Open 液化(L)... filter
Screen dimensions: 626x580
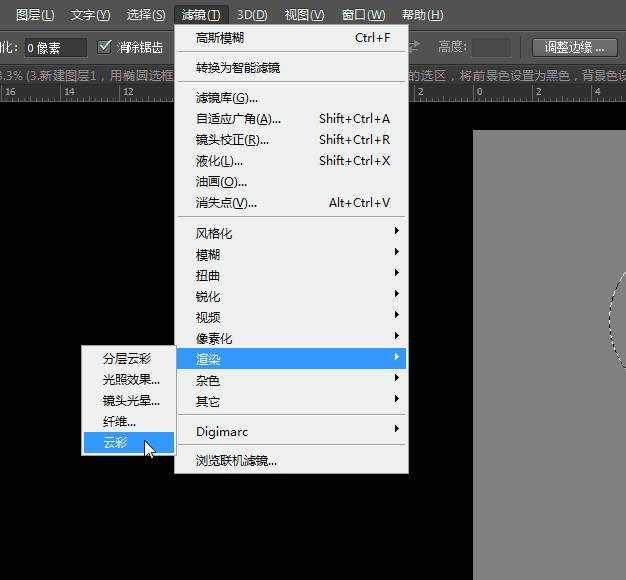point(291,160)
